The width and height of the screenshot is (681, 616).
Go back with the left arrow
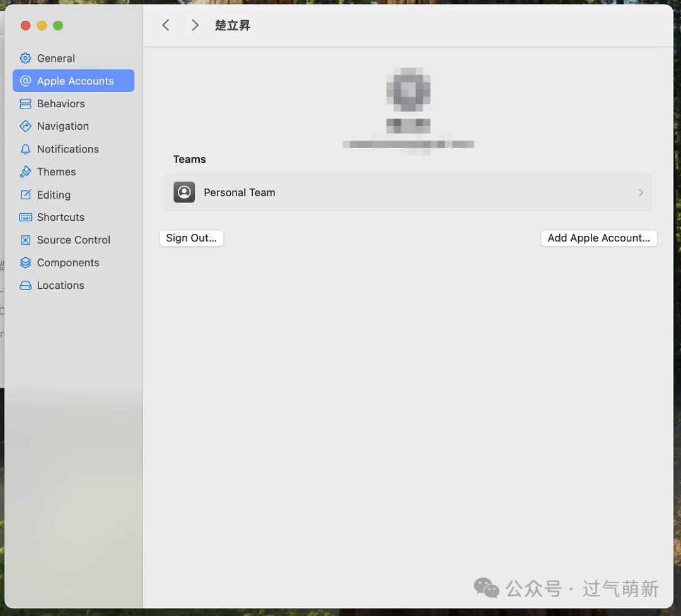pyautogui.click(x=166, y=25)
